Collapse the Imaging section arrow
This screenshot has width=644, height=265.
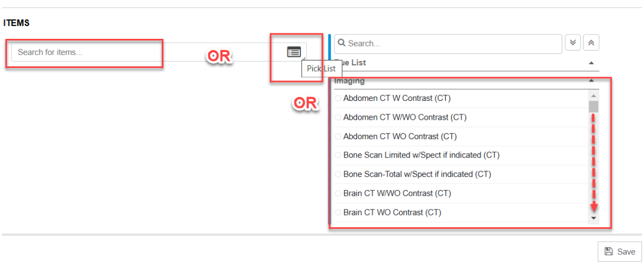coord(592,81)
